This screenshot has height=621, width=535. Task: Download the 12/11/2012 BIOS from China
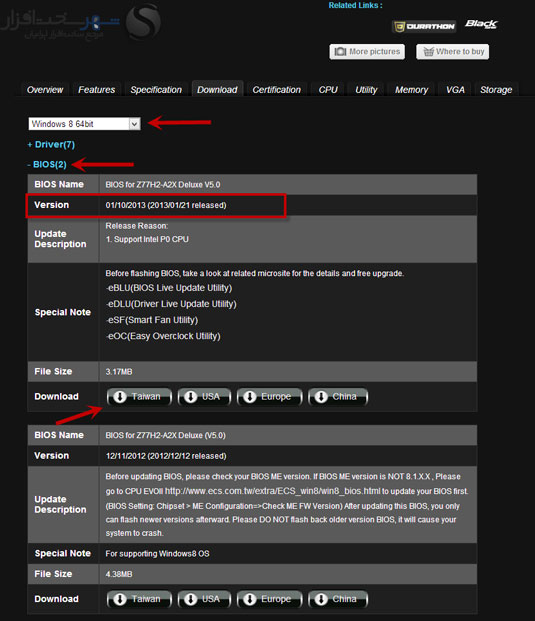tap(338, 599)
